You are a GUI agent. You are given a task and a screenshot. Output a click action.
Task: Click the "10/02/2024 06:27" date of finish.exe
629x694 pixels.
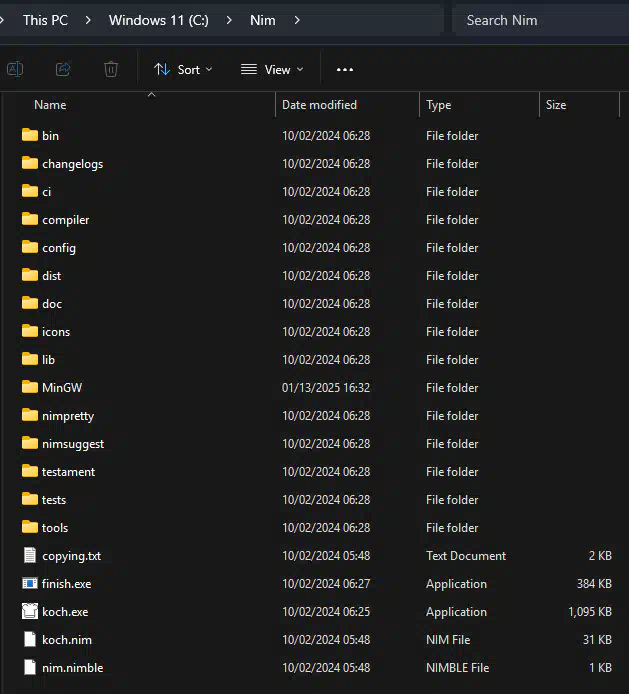pyautogui.click(x=326, y=584)
